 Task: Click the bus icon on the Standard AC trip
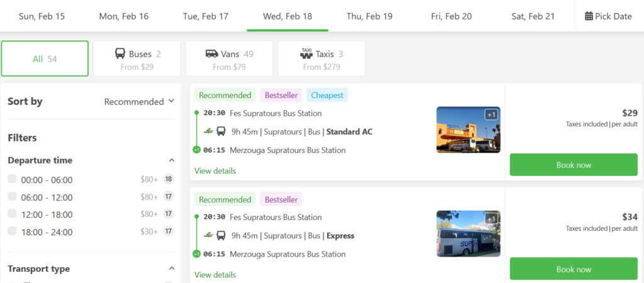(x=221, y=131)
